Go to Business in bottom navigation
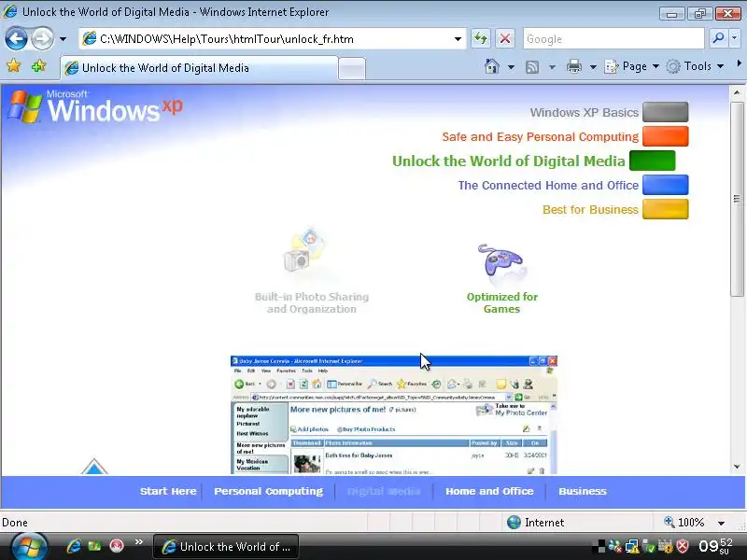This screenshot has width=747, height=560. pos(582,491)
